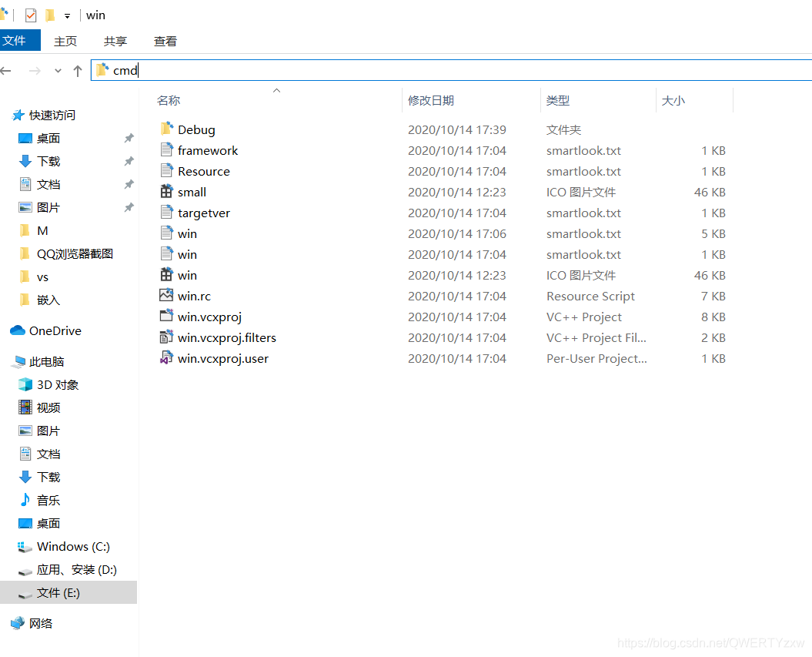Screen dimensions: 812x657
Task: Select the win ICO image file icon
Action: click(x=166, y=274)
